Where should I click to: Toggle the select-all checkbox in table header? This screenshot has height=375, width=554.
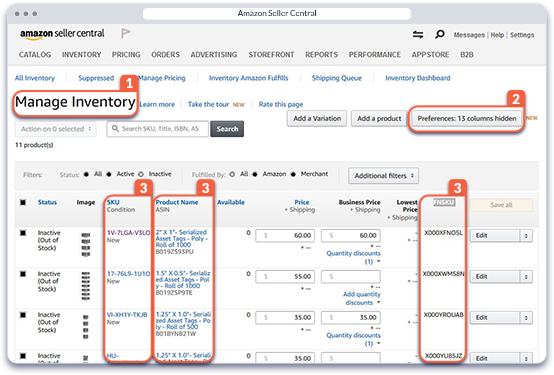click(x=23, y=202)
